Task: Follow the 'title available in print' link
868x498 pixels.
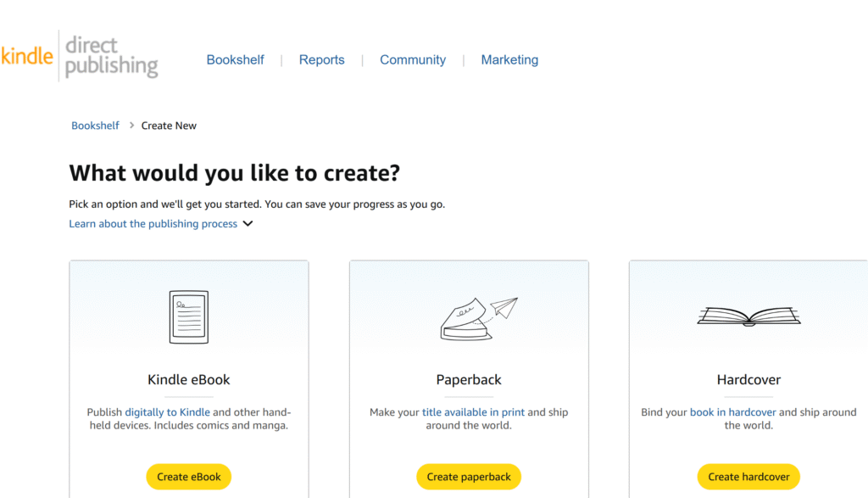Action: (x=473, y=412)
